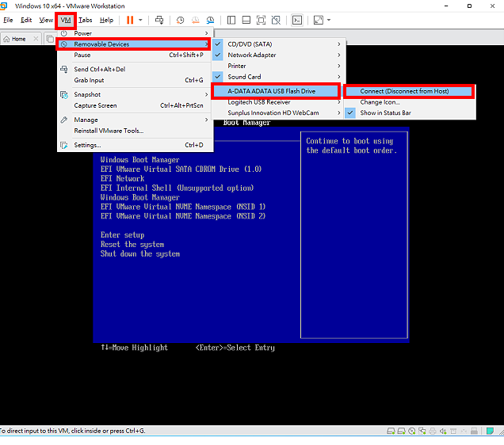
Task: Click the stretch guest display icon
Action: [319, 21]
